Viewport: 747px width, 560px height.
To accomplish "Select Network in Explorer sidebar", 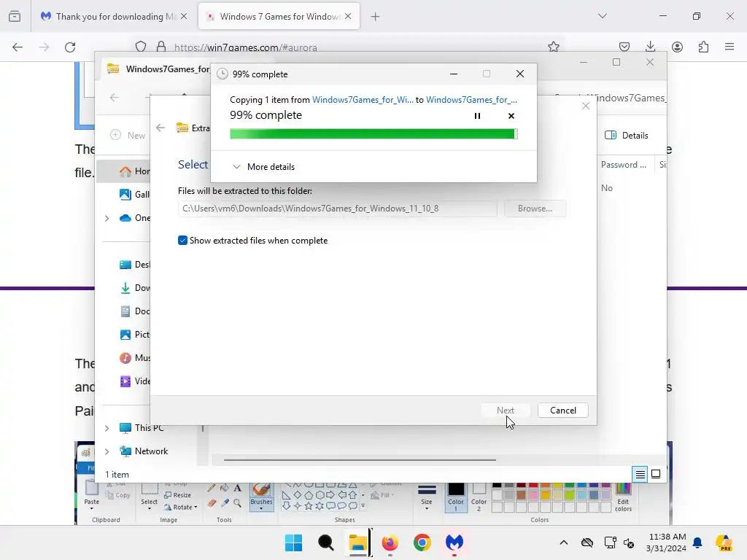I will pyautogui.click(x=144, y=451).
